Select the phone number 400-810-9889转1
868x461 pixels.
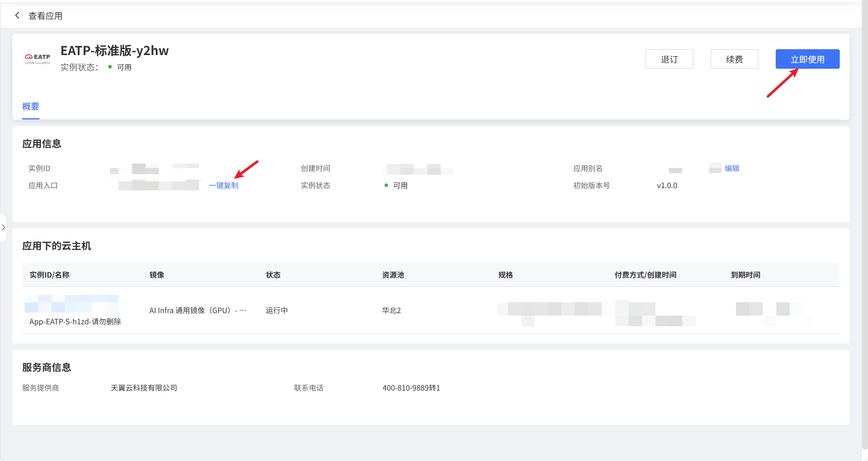[x=411, y=388]
